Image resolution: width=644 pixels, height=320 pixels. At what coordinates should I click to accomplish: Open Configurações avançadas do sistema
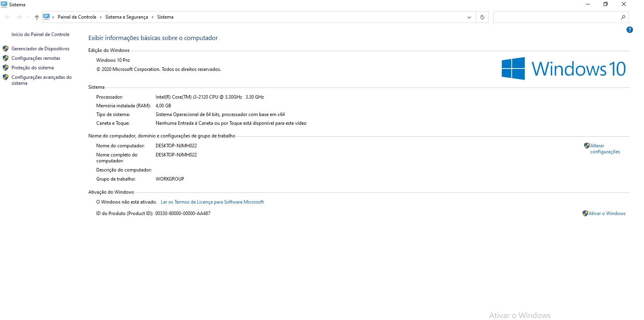pos(42,80)
